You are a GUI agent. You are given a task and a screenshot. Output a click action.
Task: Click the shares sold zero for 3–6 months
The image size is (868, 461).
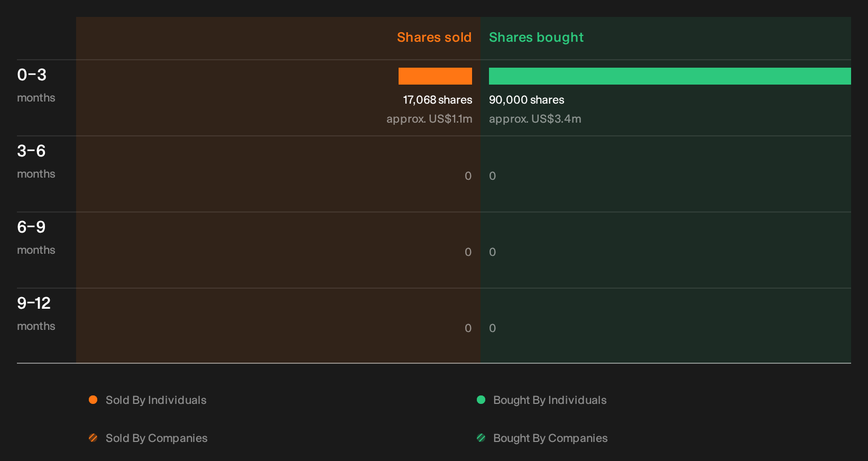[x=468, y=176]
